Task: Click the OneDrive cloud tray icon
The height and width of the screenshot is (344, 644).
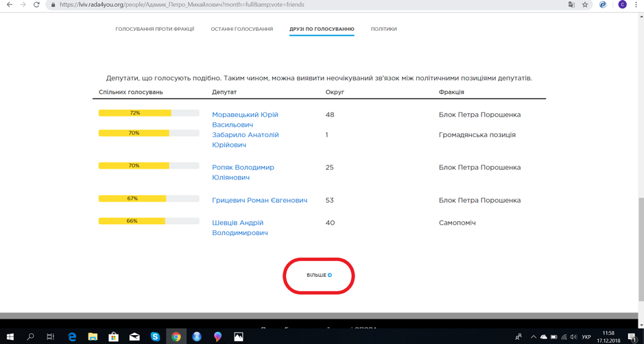Action: [543, 337]
